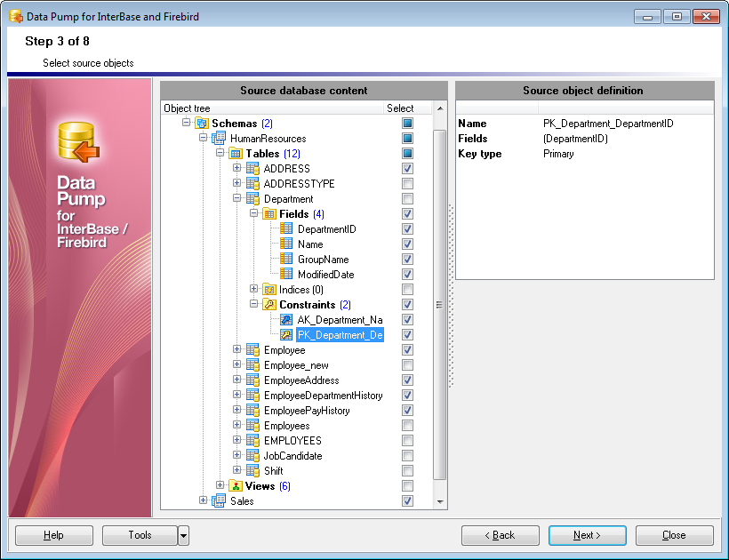The image size is (729, 560).
Task: Click the Sales schema icon
Action: point(219,500)
